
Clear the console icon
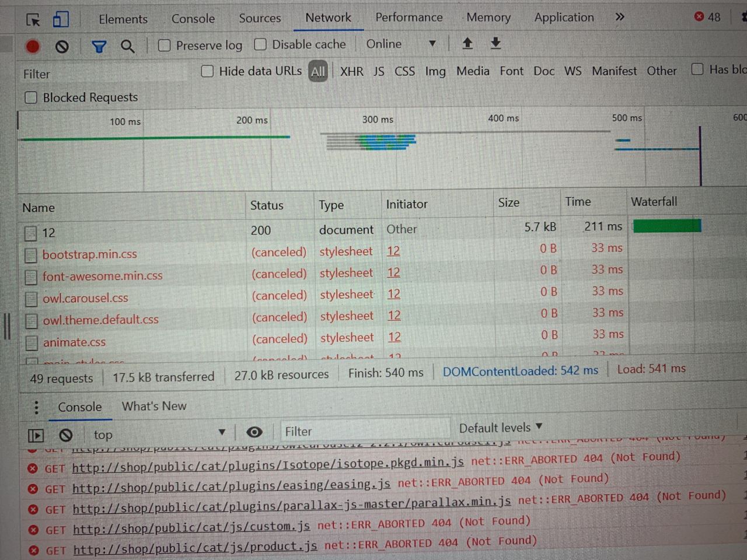coord(66,435)
